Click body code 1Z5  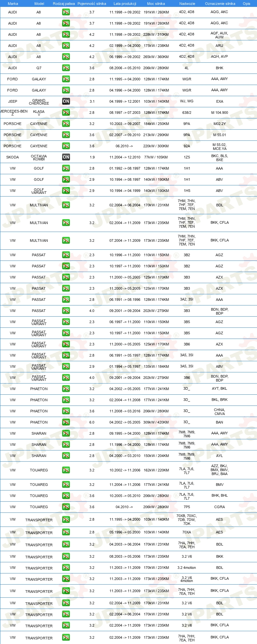(187, 157)
